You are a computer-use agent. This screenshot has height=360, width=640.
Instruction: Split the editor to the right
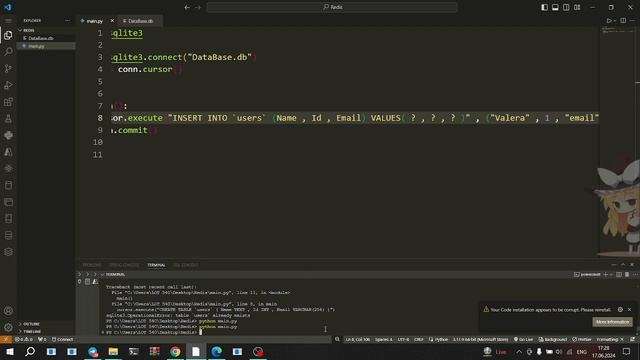[623, 20]
